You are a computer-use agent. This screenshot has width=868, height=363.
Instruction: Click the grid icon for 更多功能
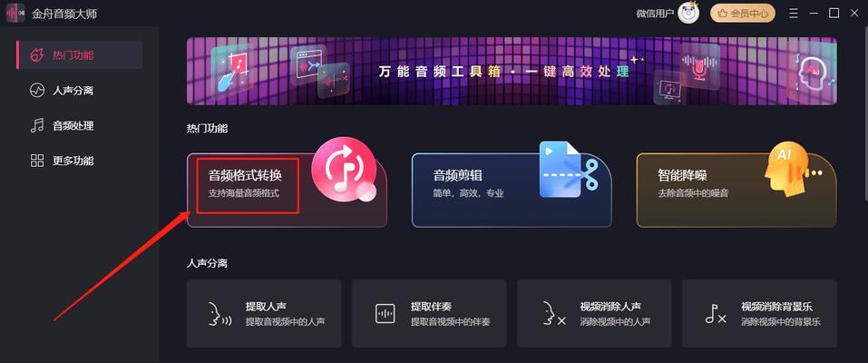37,161
